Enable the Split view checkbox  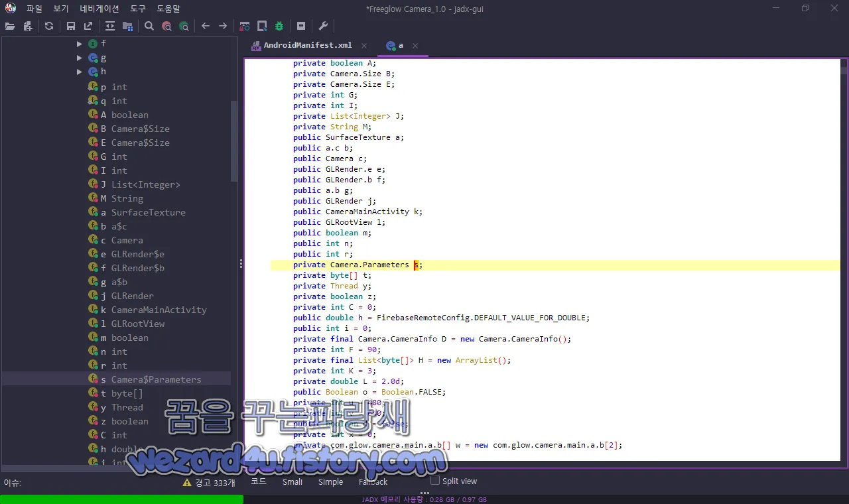[x=435, y=480]
